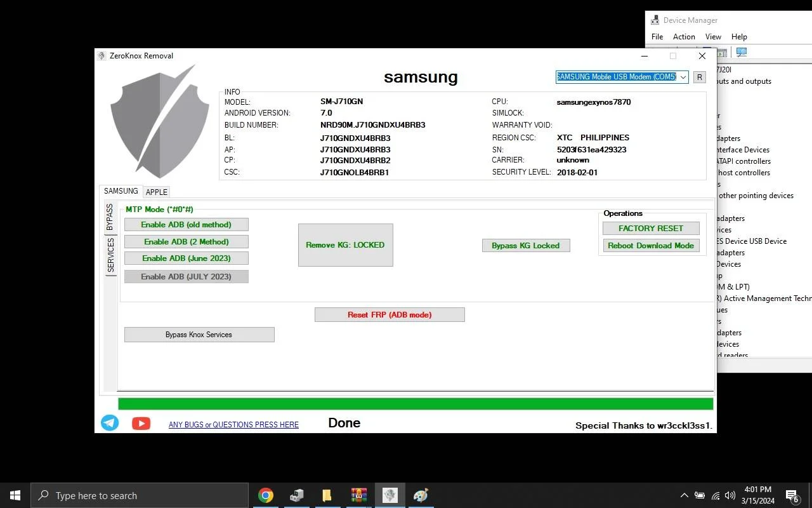Follow the ANY BUGS or QUESTIONS link
The height and width of the screenshot is (508, 812).
233,425
